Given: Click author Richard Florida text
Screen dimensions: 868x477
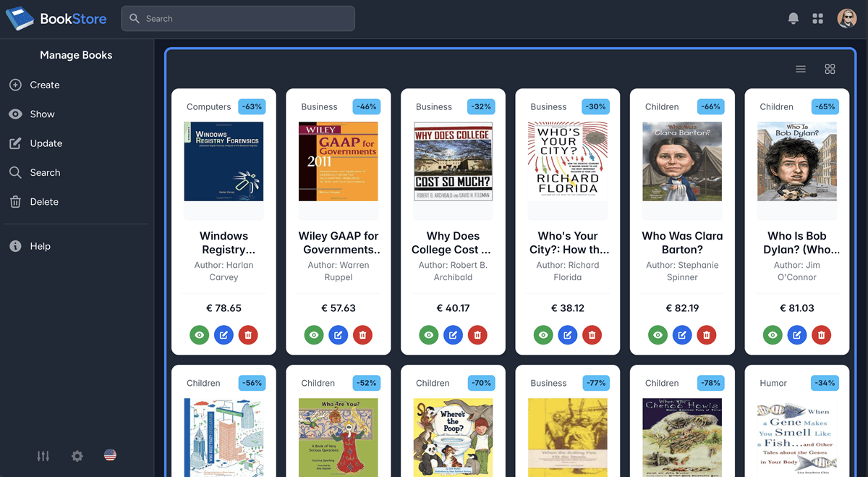Looking at the screenshot, I should [x=568, y=271].
